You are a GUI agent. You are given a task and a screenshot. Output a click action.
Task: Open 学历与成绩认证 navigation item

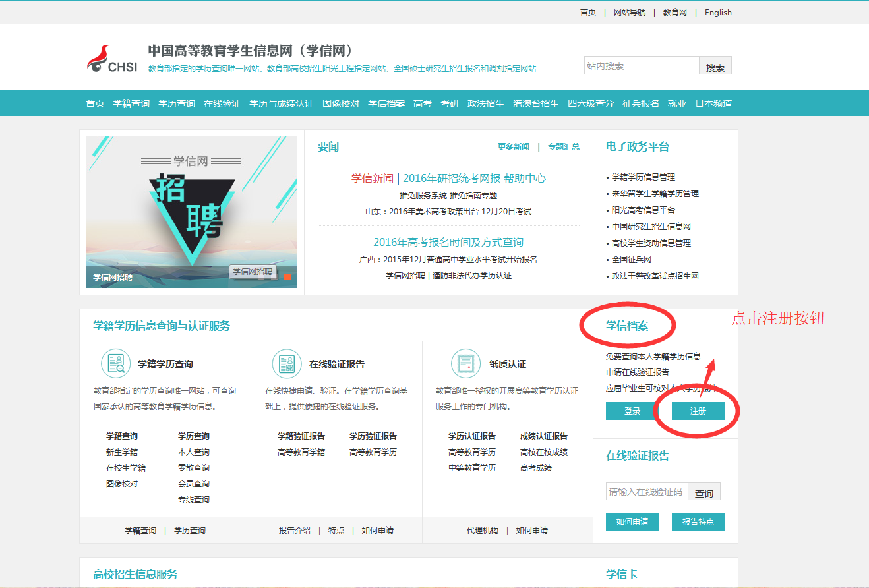[282, 103]
